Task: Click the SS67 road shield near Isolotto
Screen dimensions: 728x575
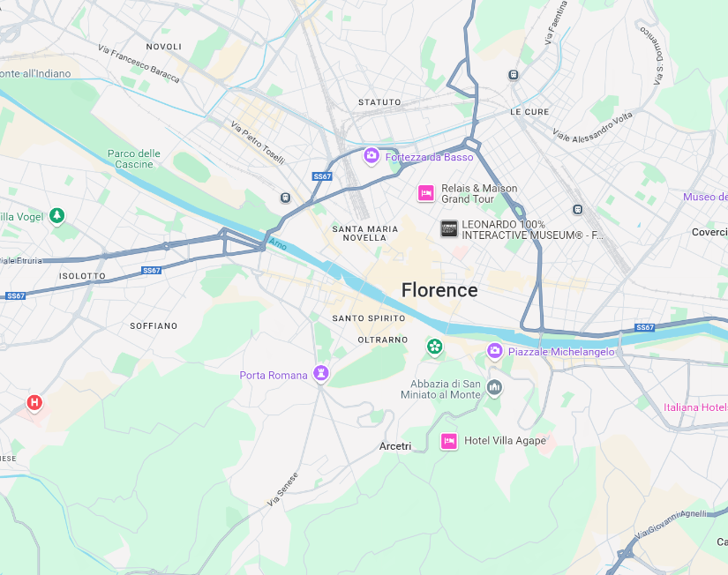Action: tap(152, 271)
